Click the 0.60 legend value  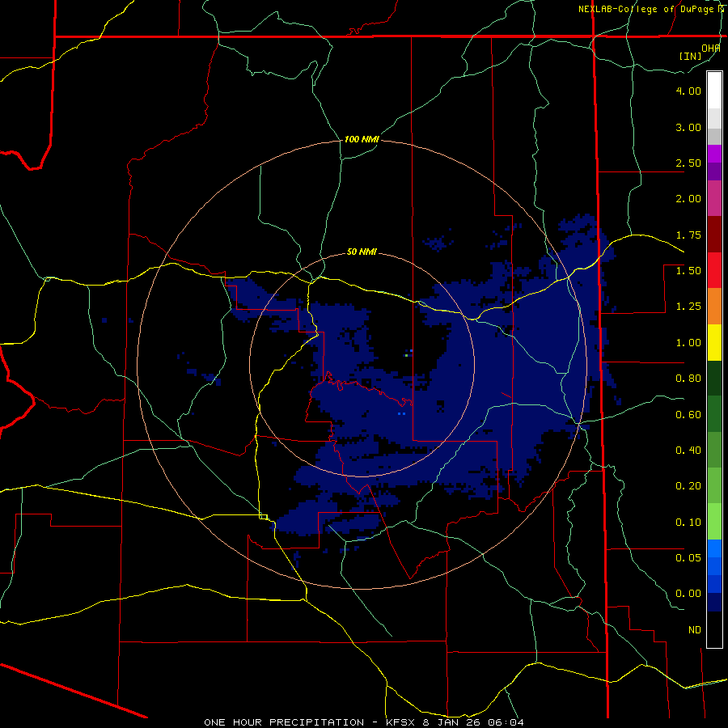(x=688, y=415)
